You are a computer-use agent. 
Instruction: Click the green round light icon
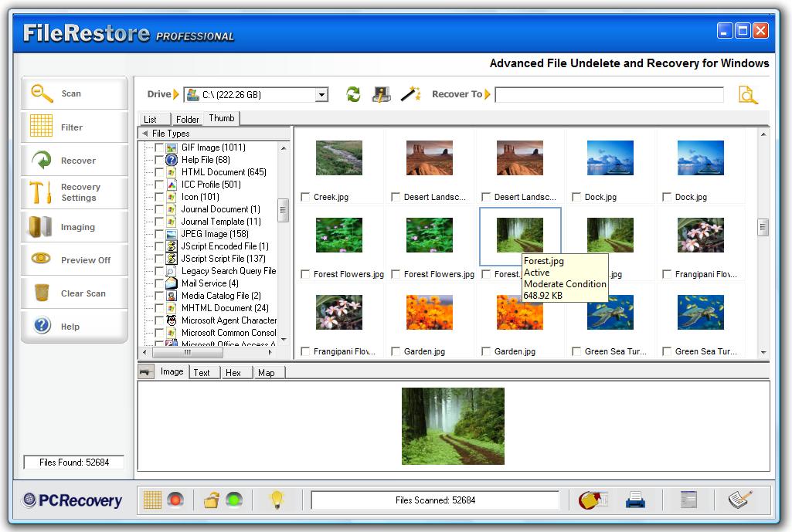click(234, 500)
